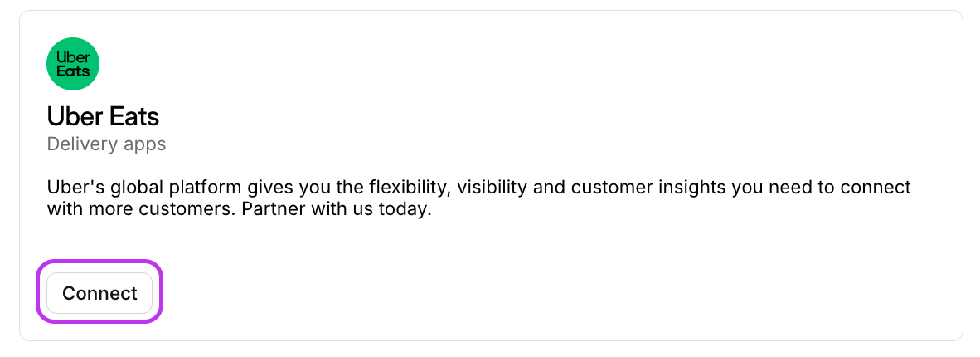
Task: Click the Delivery apps category label
Action: click(106, 144)
